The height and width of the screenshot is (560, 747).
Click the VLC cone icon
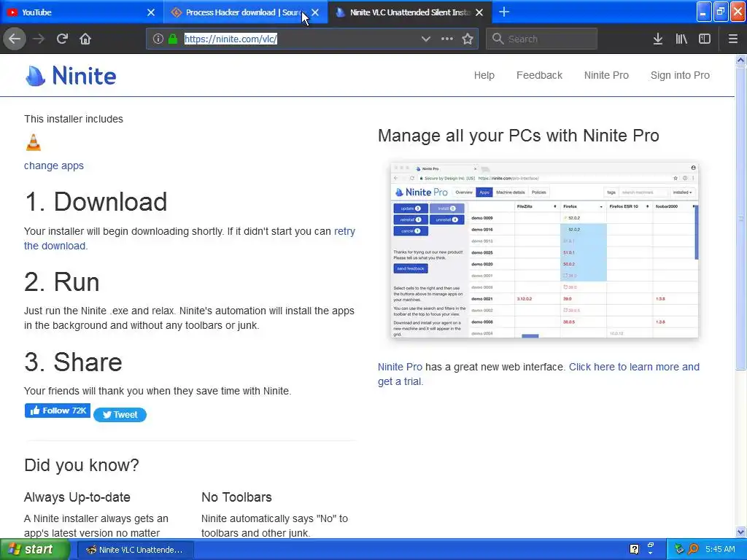[x=34, y=142]
